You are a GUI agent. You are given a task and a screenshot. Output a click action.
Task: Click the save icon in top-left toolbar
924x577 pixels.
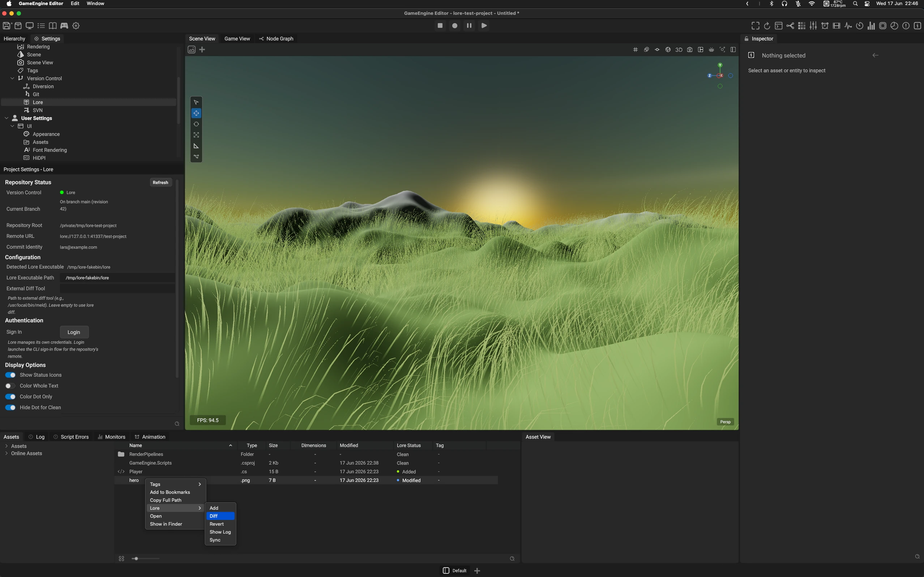coord(7,26)
